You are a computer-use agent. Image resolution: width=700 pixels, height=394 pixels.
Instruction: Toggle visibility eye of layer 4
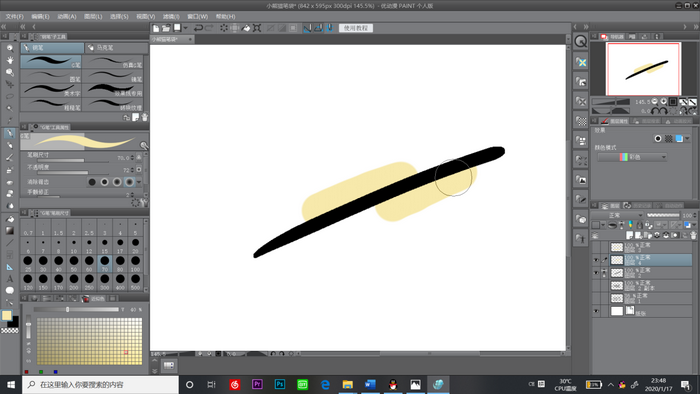click(596, 260)
